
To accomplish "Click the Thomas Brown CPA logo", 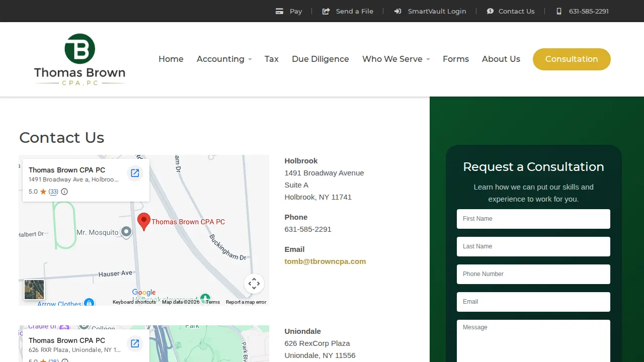I will click(79, 59).
